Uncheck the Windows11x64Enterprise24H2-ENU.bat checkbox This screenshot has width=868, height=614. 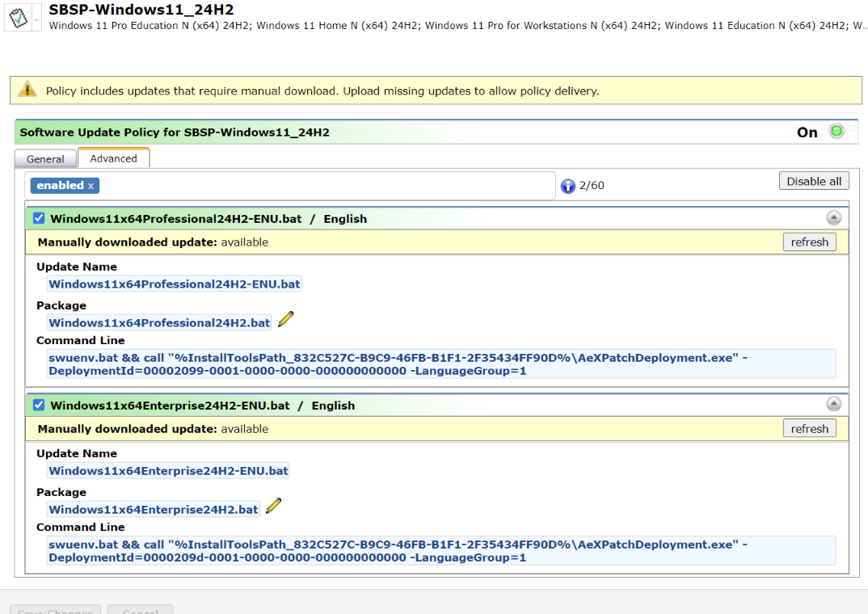pyautogui.click(x=39, y=405)
